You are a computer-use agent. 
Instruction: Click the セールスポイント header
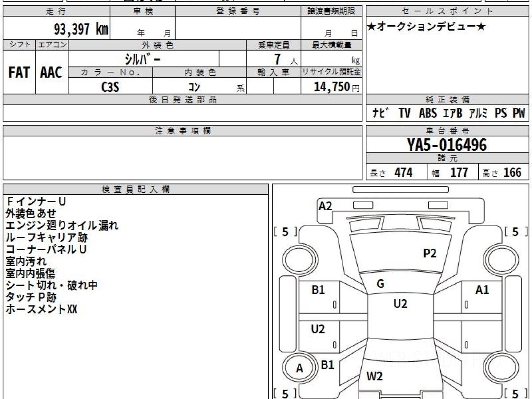coord(448,12)
